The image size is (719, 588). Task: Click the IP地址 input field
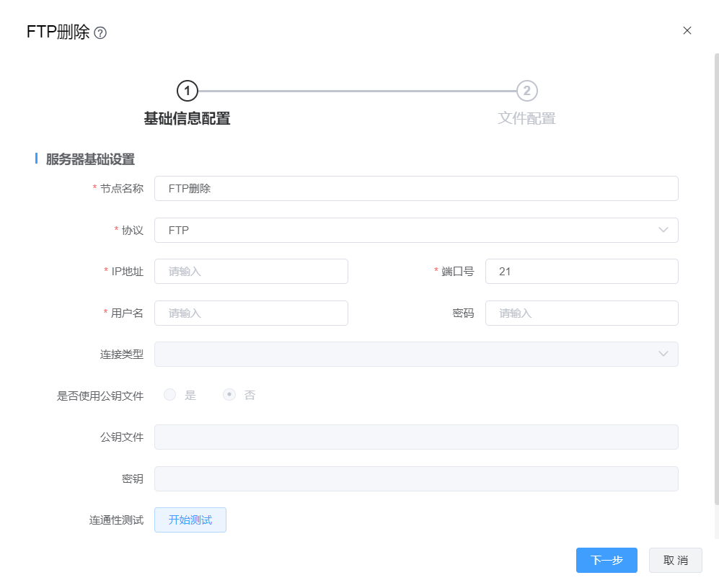coord(251,272)
